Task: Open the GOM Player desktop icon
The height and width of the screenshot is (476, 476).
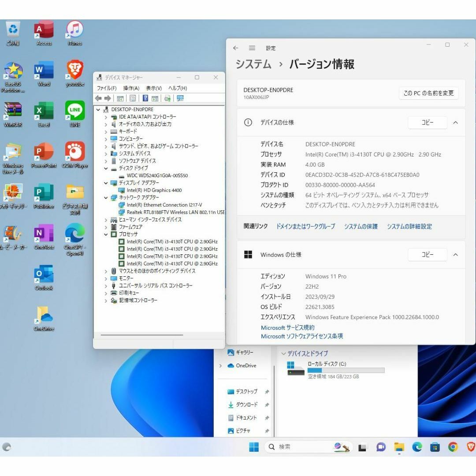Action: tap(74, 155)
